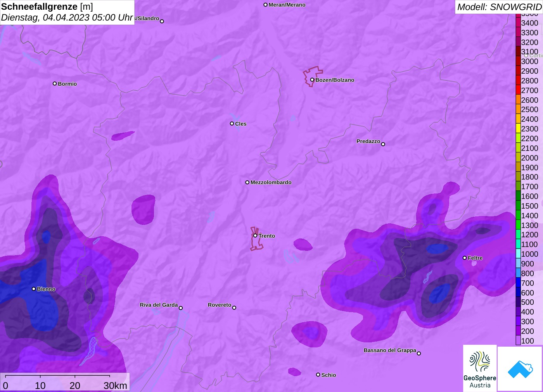This screenshot has width=543, height=392.
Task: Click the '30km' scale bar label
Action: point(115,386)
